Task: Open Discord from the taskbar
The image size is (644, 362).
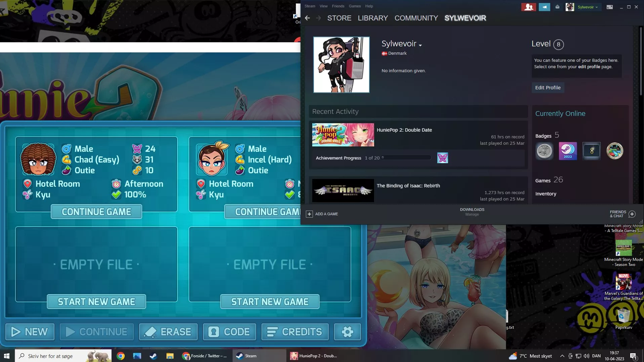Action: coord(153,356)
